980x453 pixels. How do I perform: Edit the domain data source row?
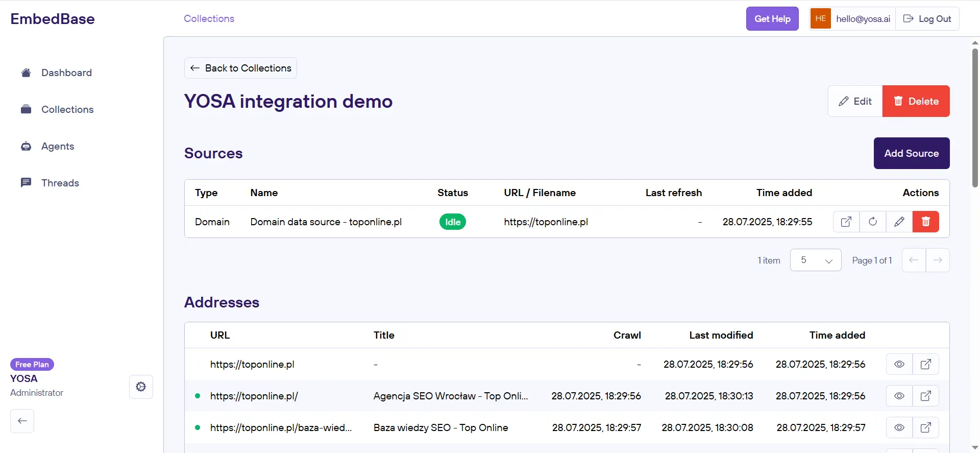[x=899, y=222]
